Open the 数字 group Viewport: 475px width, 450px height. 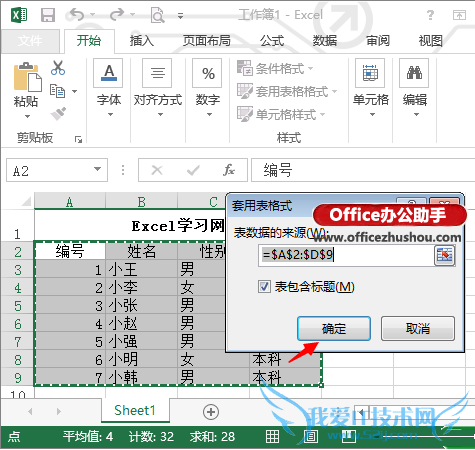pos(208,88)
